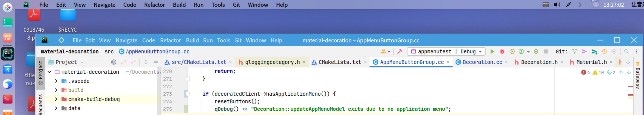
Task: Collapse all folders in Project panel
Action: pyautogui.click(x=133, y=62)
